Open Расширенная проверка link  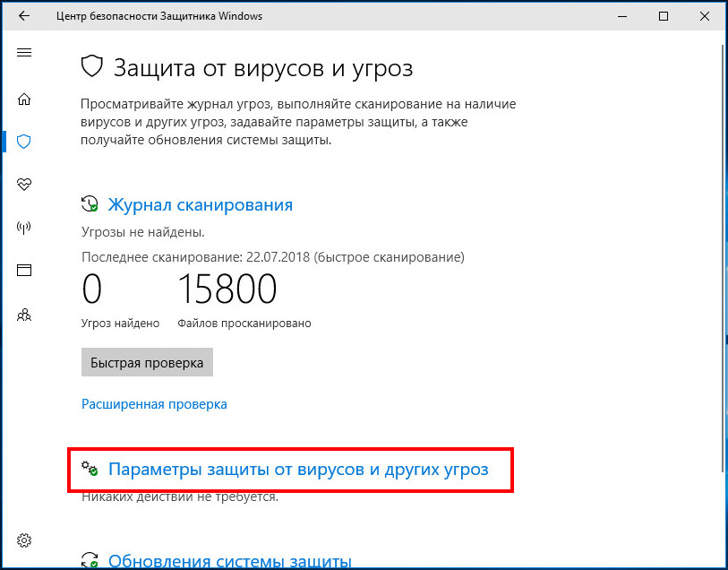154,404
